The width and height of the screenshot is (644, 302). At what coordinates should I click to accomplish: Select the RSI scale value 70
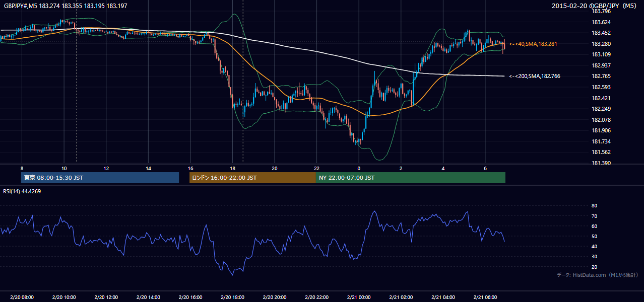tap(595, 216)
